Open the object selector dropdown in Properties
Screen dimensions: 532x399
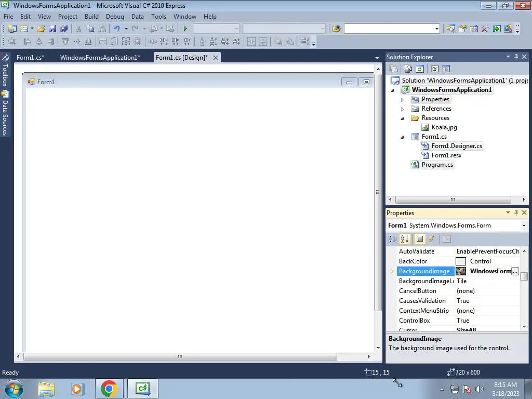pyautogui.click(x=524, y=225)
